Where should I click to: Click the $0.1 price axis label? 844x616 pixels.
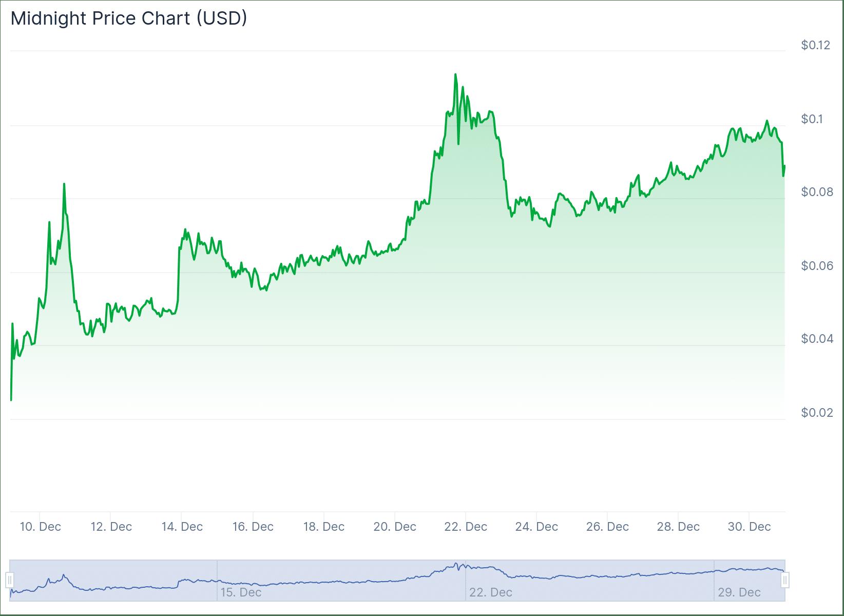click(x=811, y=119)
